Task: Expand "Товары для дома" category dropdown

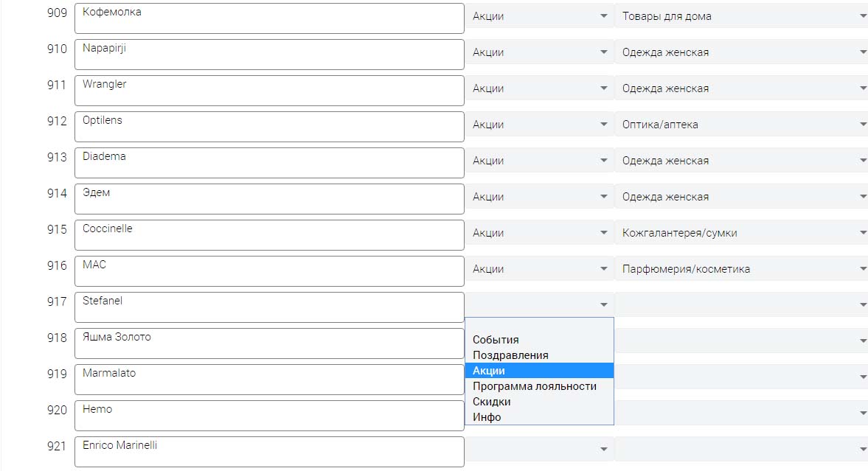Action: pos(740,16)
